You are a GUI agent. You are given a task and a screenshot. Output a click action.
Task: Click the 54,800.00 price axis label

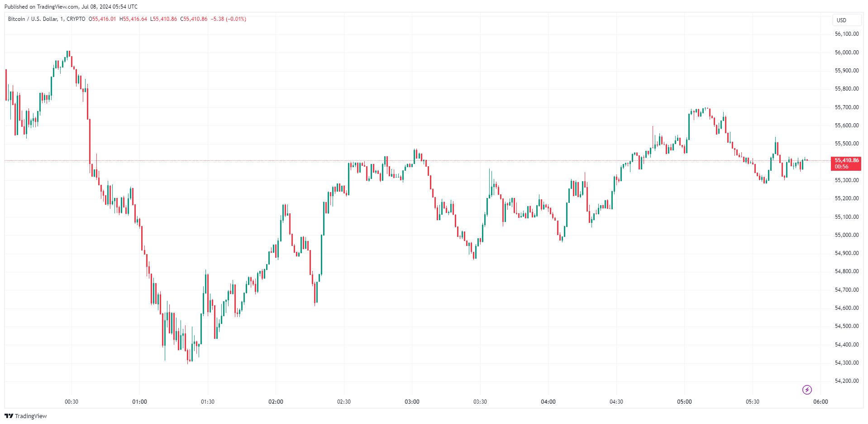click(847, 271)
